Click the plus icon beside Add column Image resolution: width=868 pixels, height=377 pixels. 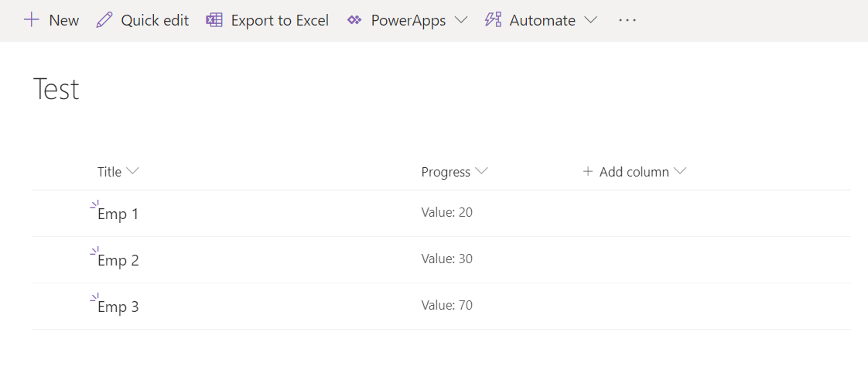[588, 172]
